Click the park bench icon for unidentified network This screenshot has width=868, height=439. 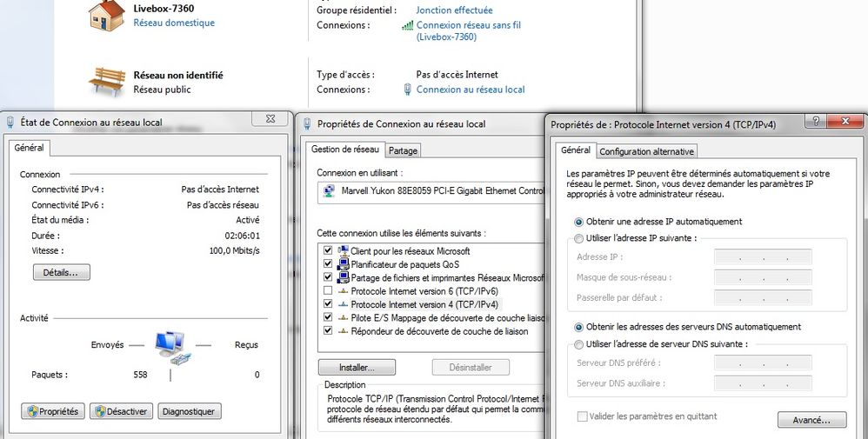[107, 82]
